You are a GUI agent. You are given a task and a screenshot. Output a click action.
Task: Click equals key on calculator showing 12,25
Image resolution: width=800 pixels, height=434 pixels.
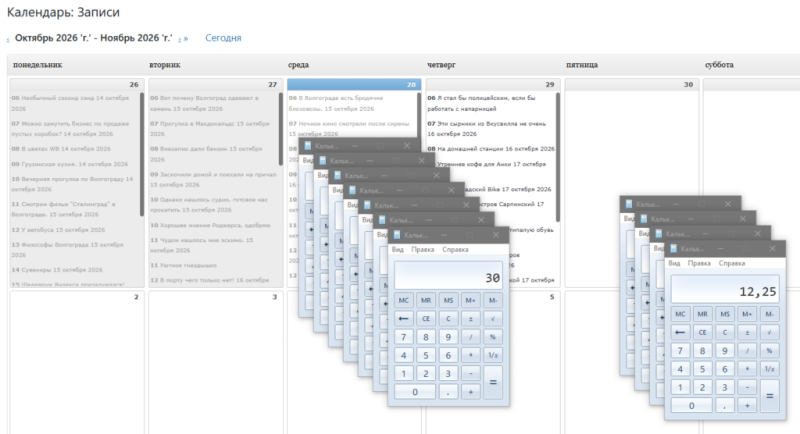[x=769, y=396]
